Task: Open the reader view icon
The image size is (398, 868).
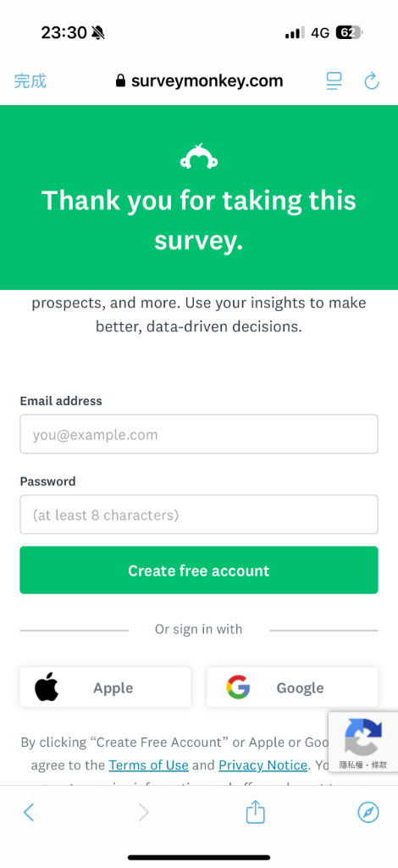Action: pos(334,81)
